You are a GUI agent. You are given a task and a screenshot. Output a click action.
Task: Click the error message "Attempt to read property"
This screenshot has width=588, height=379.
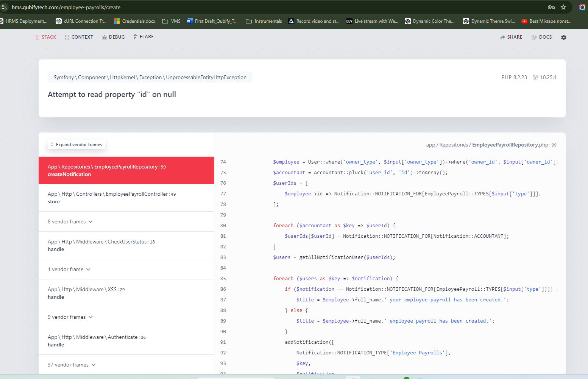(x=112, y=94)
